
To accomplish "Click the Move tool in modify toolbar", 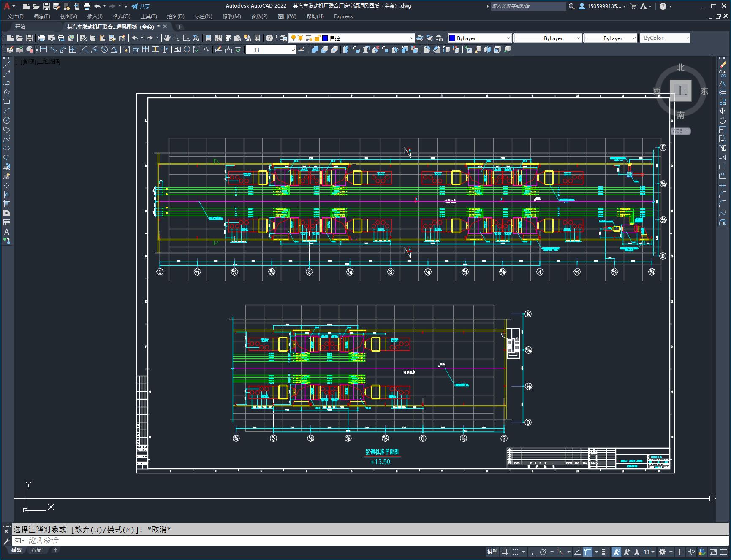I will tap(723, 111).
